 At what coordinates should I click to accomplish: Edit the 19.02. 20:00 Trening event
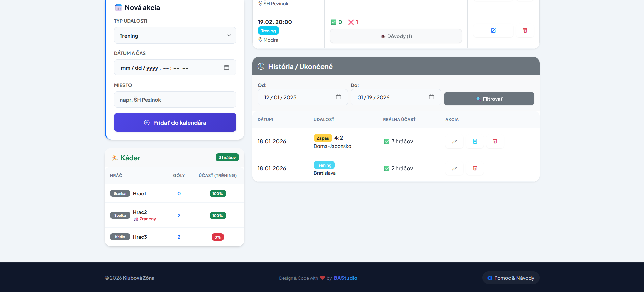pos(493,31)
